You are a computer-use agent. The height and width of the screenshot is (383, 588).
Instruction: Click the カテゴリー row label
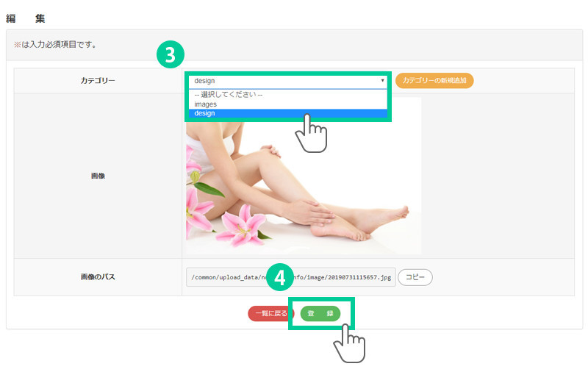click(98, 80)
